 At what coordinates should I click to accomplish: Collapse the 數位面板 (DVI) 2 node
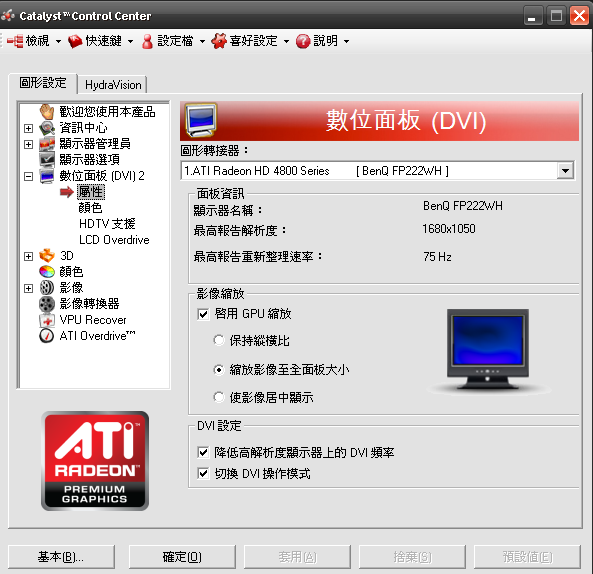(x=28, y=177)
